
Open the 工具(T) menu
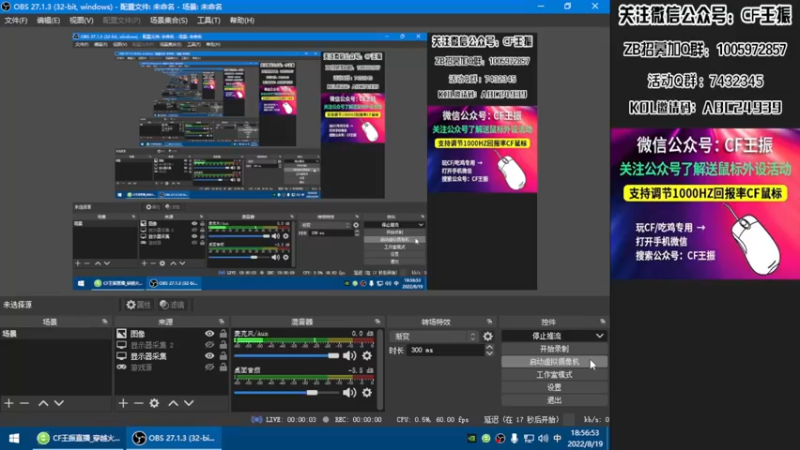pyautogui.click(x=209, y=20)
